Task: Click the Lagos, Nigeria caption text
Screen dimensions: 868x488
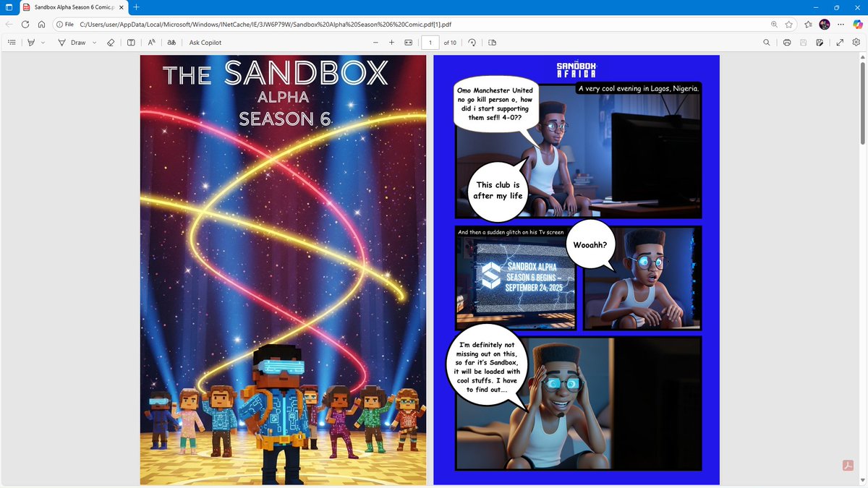Action: pos(638,88)
